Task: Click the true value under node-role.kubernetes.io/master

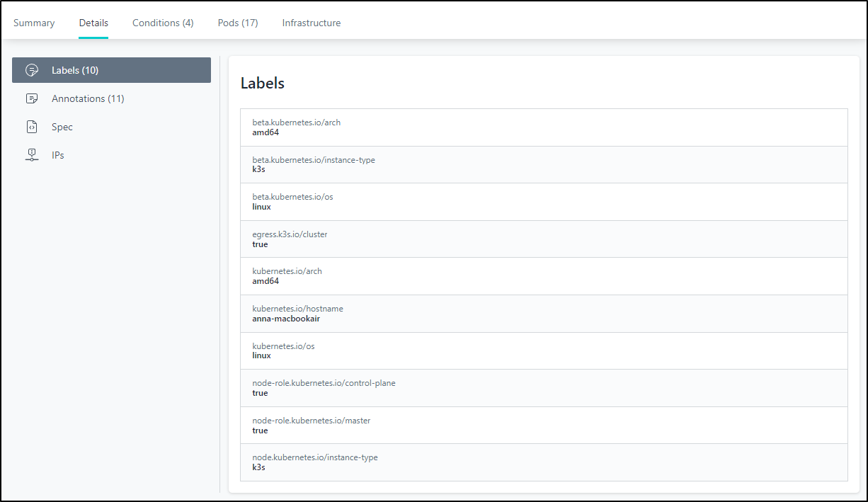Action: click(260, 430)
